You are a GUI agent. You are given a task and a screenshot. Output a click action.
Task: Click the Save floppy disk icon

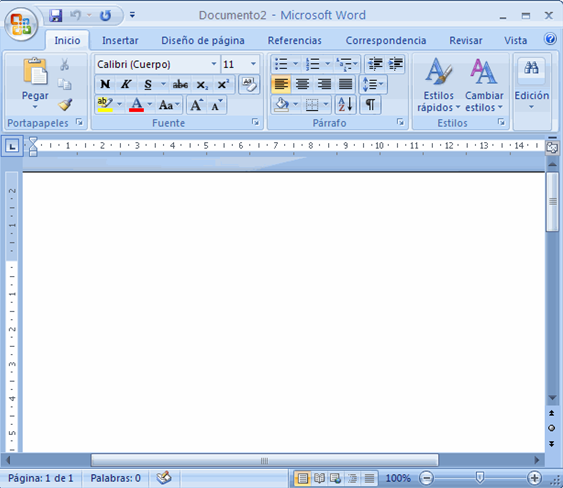coord(56,15)
